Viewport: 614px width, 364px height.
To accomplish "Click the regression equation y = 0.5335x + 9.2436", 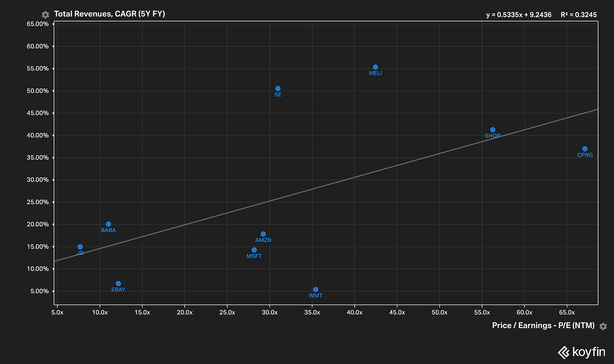I will click(x=519, y=15).
